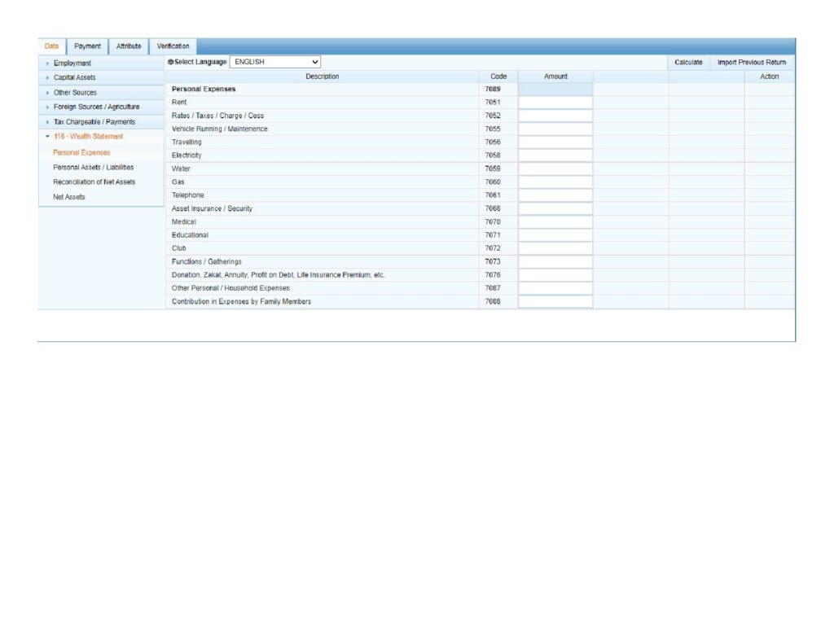834x644 pixels.
Task: Expand the Employment section
Action: pos(72,64)
